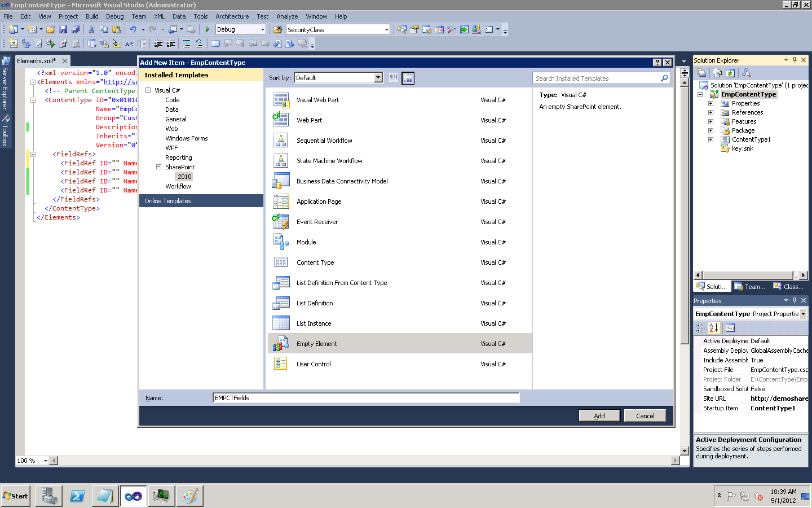Click the Comment Out Selection icon
Screen dimensions: 812x508
pos(187,43)
